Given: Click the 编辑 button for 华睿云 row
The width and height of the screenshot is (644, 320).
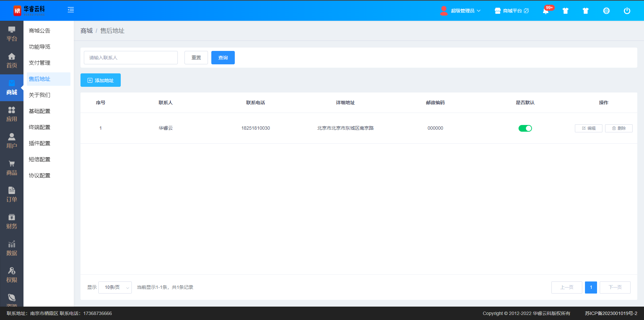Looking at the screenshot, I should click(x=588, y=128).
